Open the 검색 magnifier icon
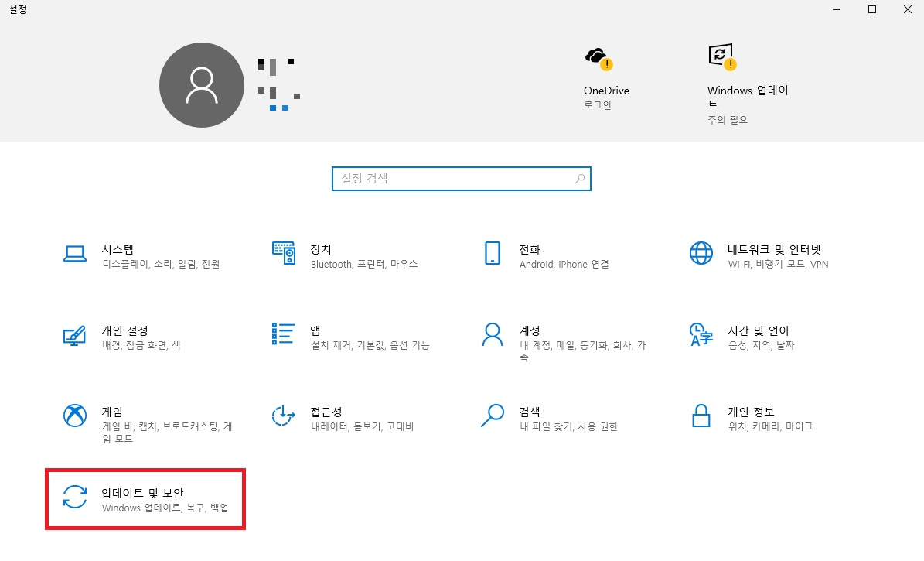This screenshot has height=561, width=924. [x=492, y=416]
